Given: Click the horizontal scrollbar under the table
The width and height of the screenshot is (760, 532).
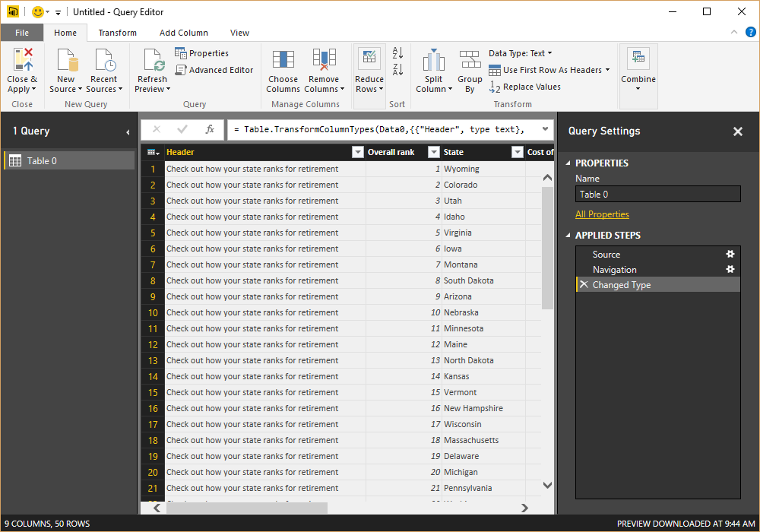Looking at the screenshot, I should 247,508.
